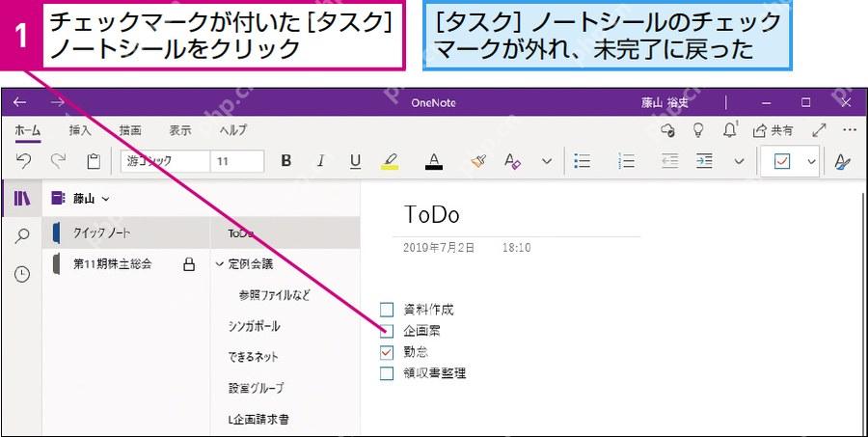Select the クイック ノート section
The height and width of the screenshot is (437, 868).
click(x=126, y=233)
